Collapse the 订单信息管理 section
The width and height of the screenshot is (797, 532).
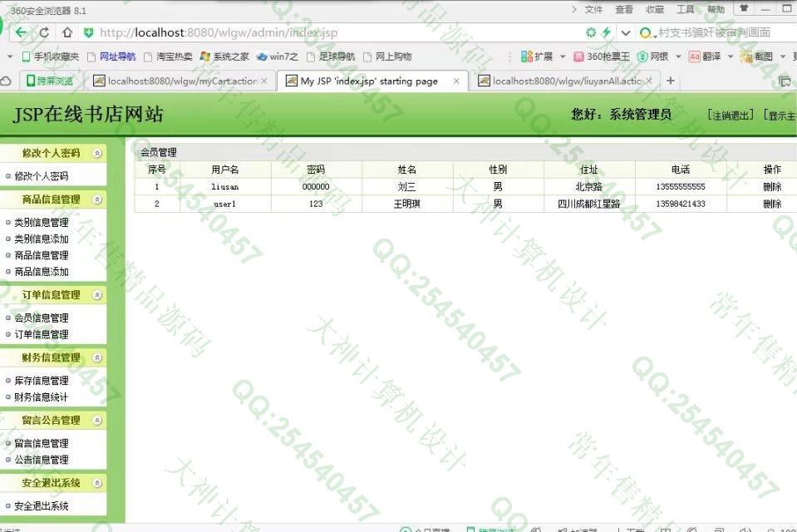(x=97, y=295)
